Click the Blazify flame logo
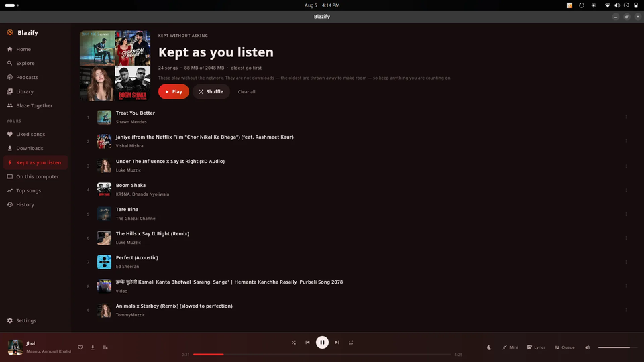 (x=10, y=32)
